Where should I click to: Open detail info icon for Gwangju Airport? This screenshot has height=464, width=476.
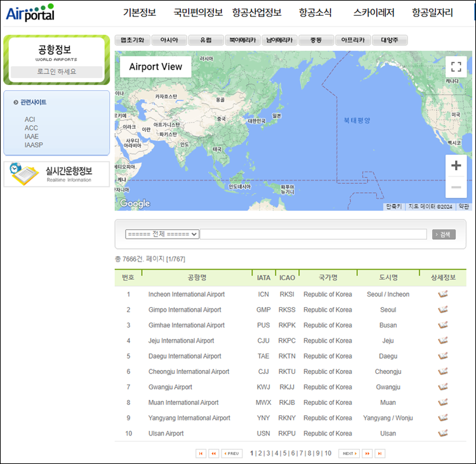pyautogui.click(x=443, y=387)
